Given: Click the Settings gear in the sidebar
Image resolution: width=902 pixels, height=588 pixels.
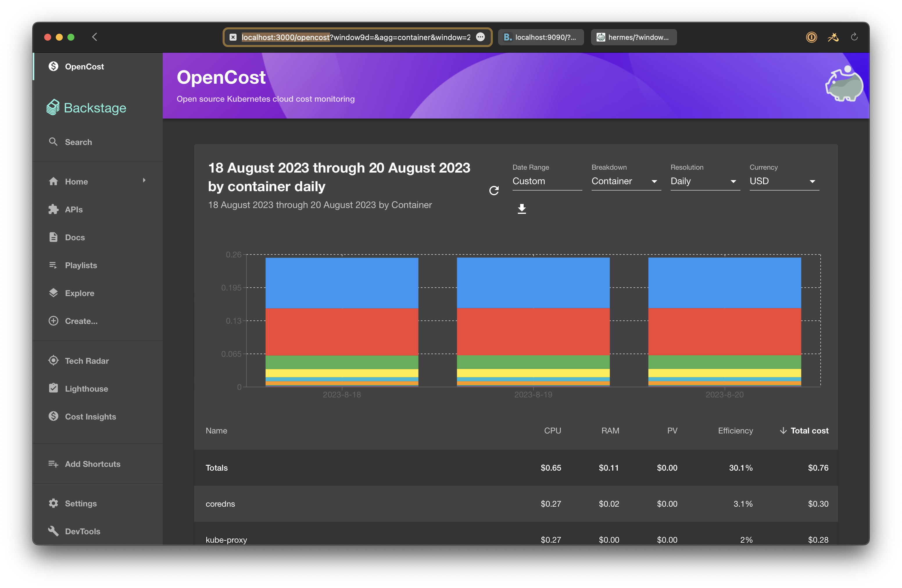Looking at the screenshot, I should pos(53,503).
